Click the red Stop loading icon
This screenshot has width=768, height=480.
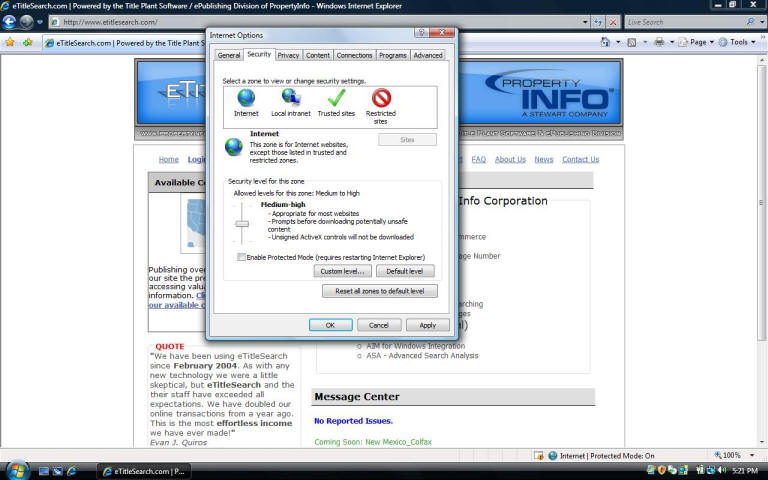click(x=613, y=22)
